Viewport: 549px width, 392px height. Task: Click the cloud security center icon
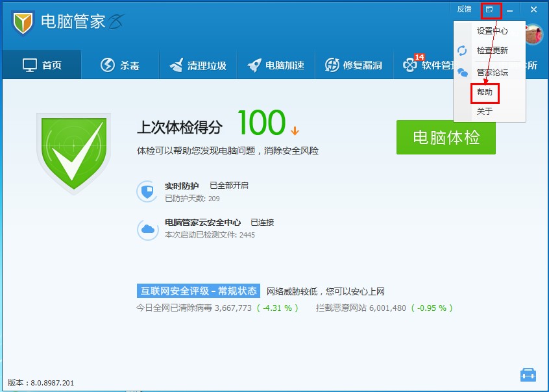(x=147, y=227)
